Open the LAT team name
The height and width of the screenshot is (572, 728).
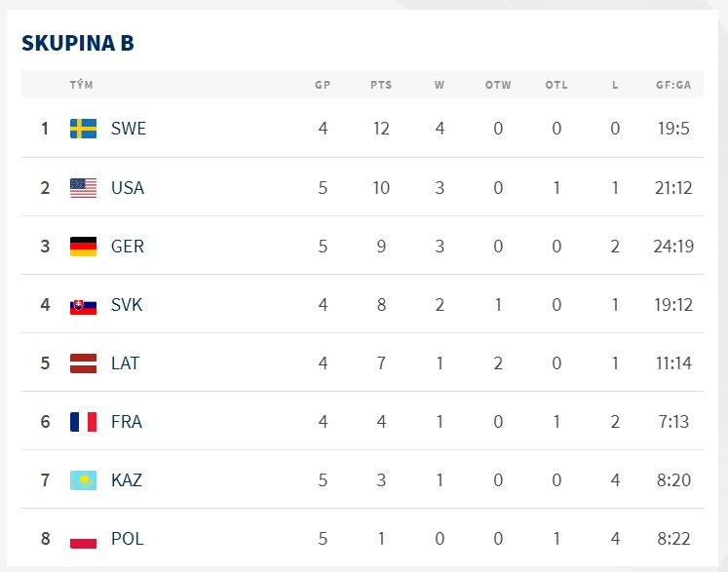tap(126, 363)
